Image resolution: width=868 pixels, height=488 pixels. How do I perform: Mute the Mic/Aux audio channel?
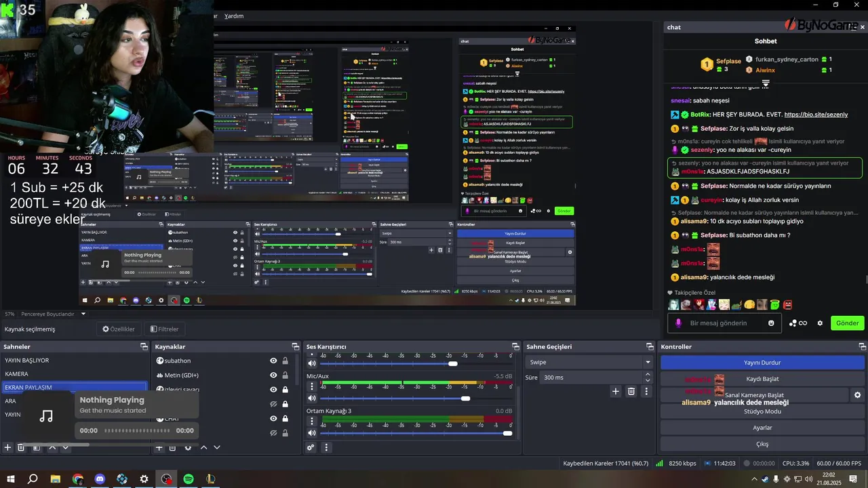pos(312,398)
